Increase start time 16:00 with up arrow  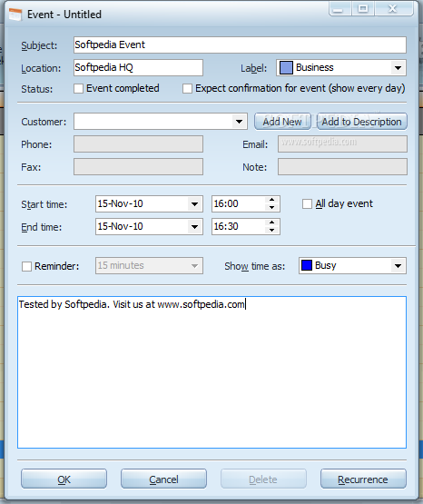click(x=272, y=200)
